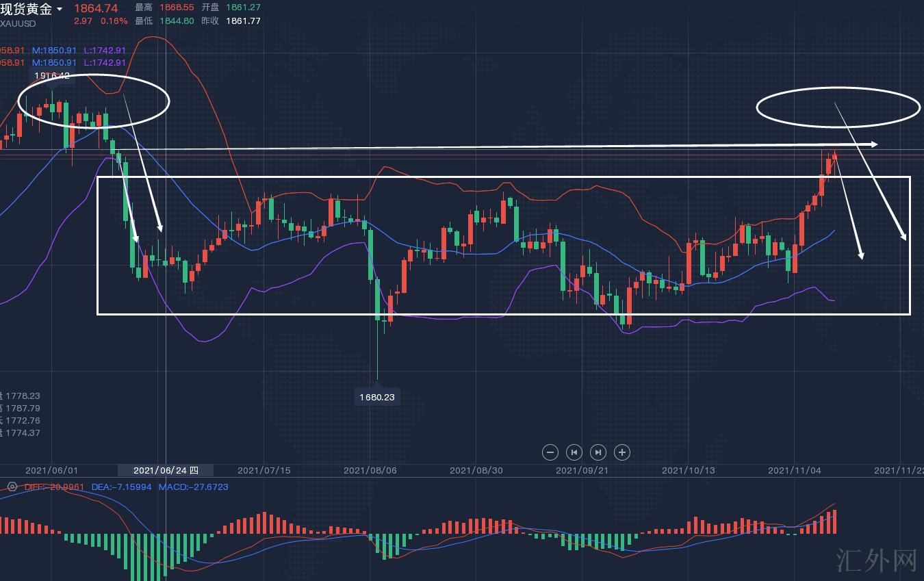
Task: Click the XAUUSD ticker label
Action: pyautogui.click(x=18, y=23)
